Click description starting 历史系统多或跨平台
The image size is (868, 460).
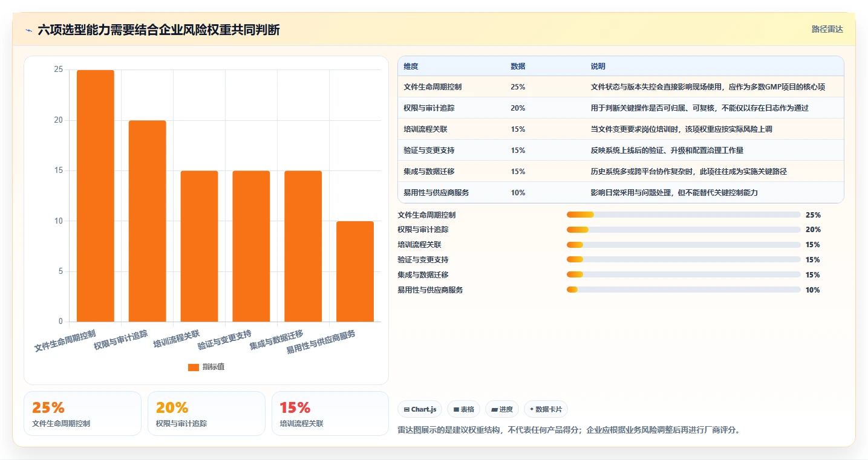689,172
